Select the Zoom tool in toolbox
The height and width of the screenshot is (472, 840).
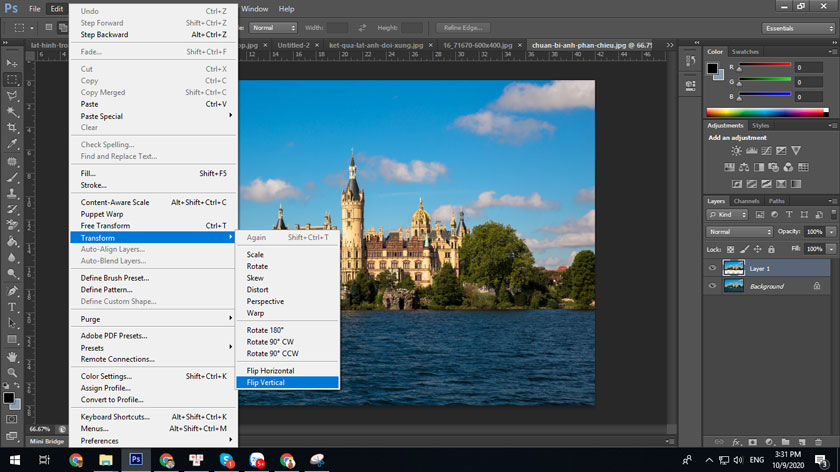pos(12,372)
